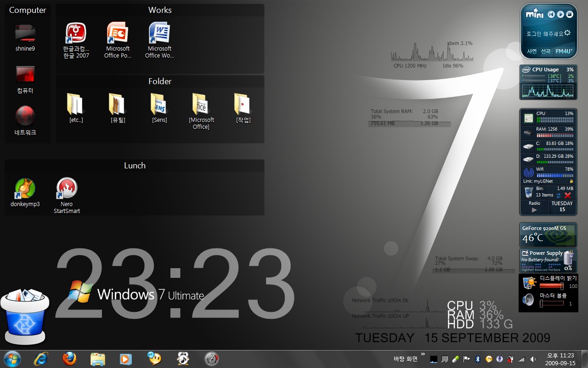
Task: Click the power plug tray icon
Action: 511,359
